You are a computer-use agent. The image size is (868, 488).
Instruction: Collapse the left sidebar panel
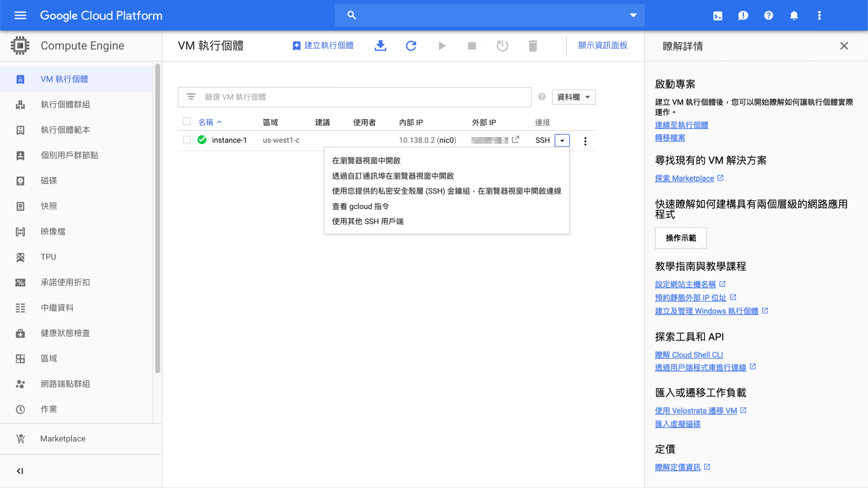tap(20, 471)
